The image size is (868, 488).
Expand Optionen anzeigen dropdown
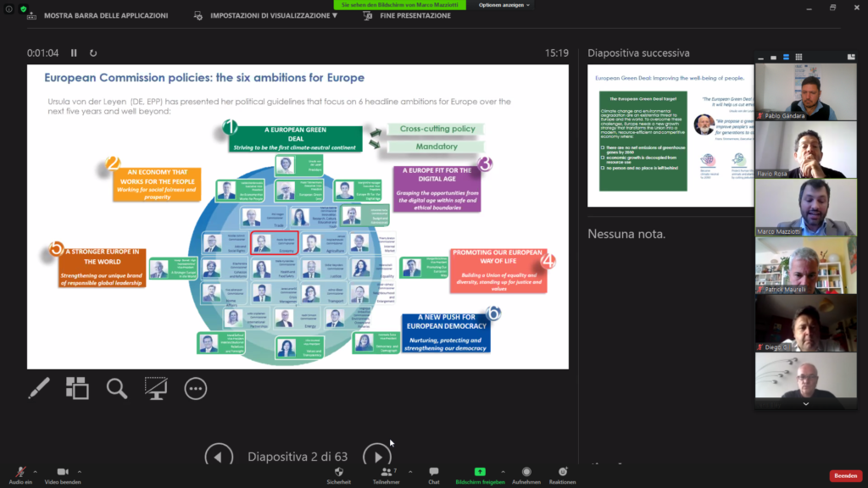505,5
